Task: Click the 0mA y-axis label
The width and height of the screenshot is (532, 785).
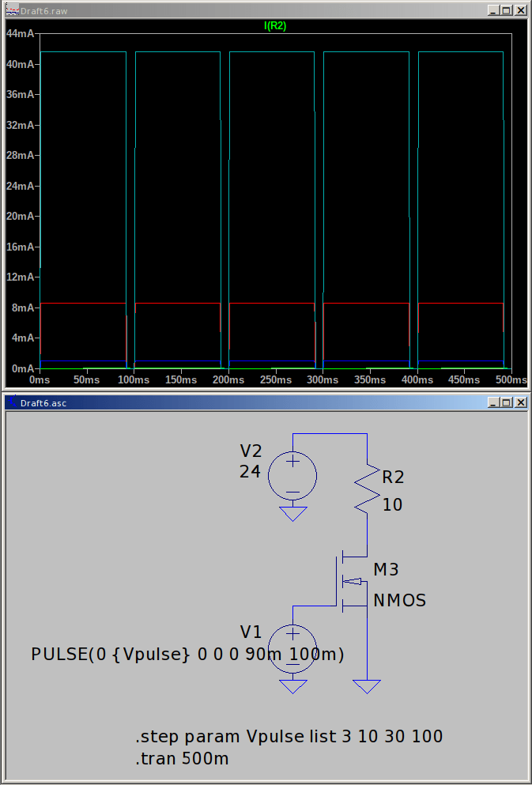Action: (x=23, y=368)
